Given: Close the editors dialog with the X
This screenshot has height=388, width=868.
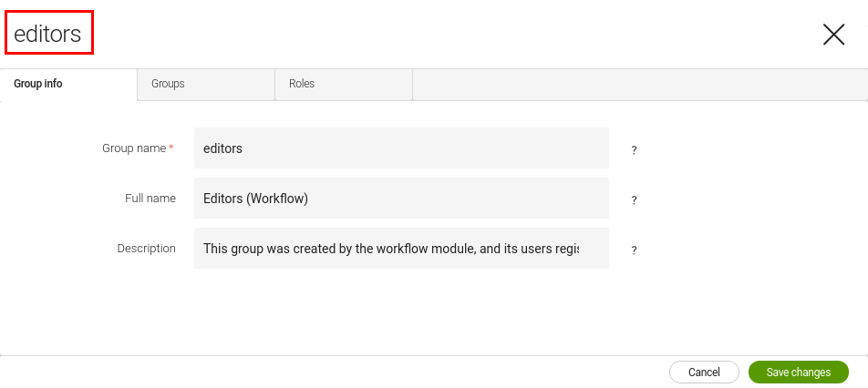Looking at the screenshot, I should (833, 35).
